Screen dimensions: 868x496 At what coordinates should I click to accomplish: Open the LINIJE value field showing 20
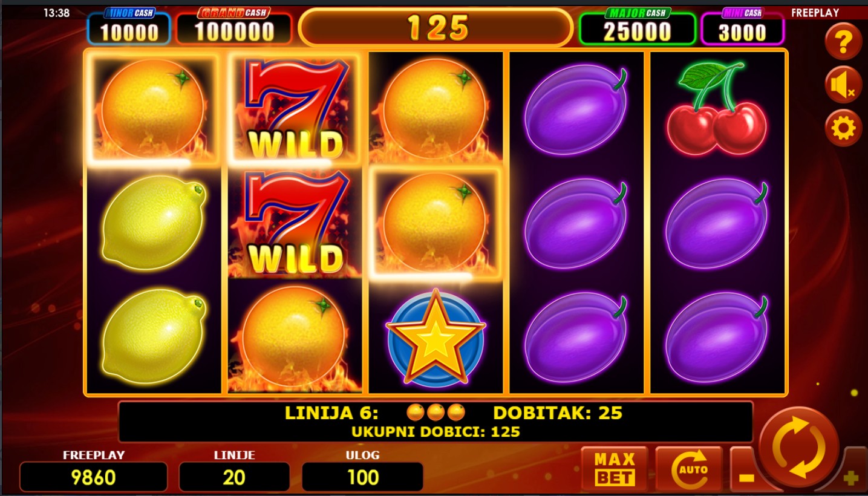click(x=234, y=477)
